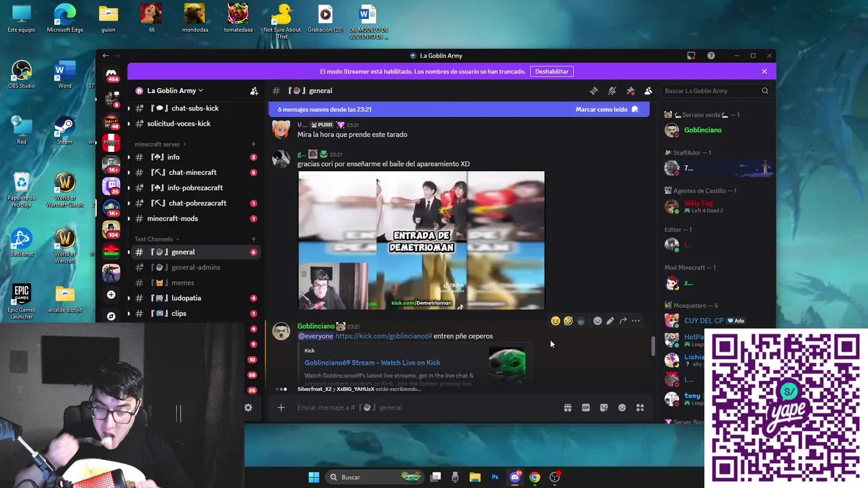Click Add a Server plus icon
The image size is (868, 488).
tap(111, 295)
